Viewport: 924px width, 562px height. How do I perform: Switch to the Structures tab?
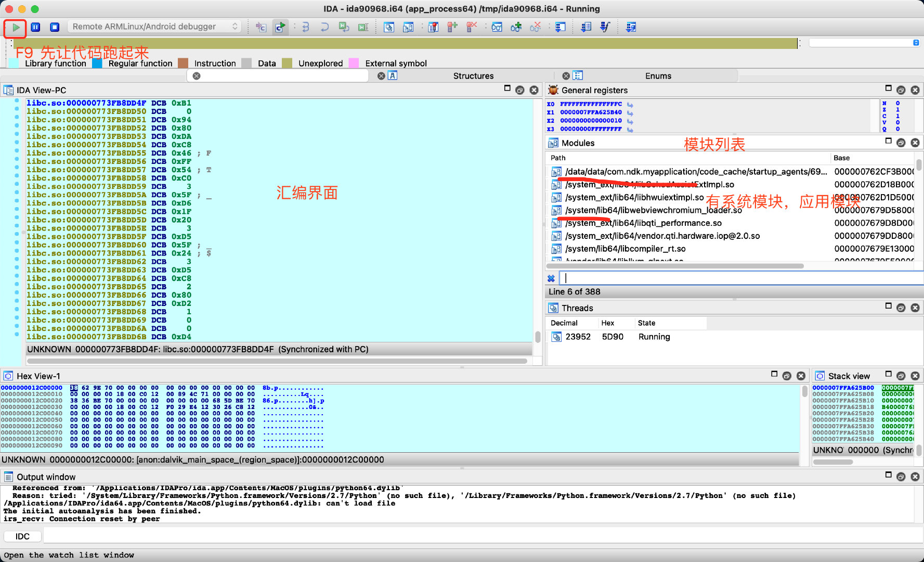coord(473,76)
